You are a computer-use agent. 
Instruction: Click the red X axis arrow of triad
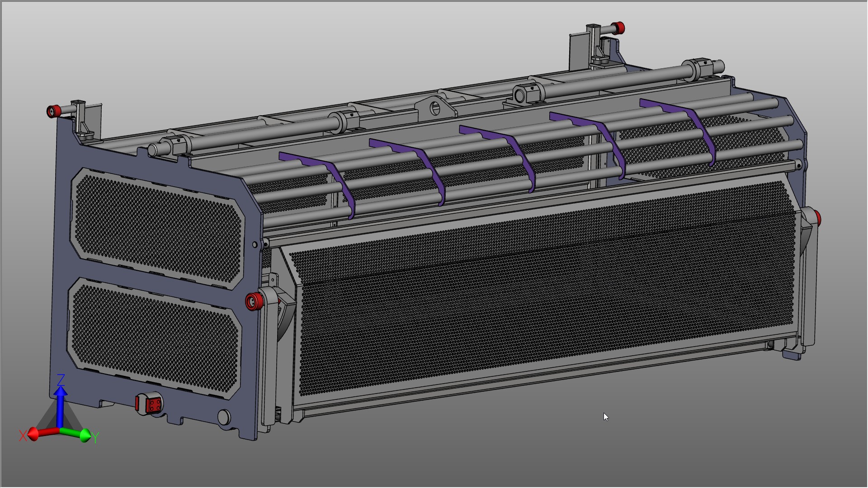click(42, 434)
